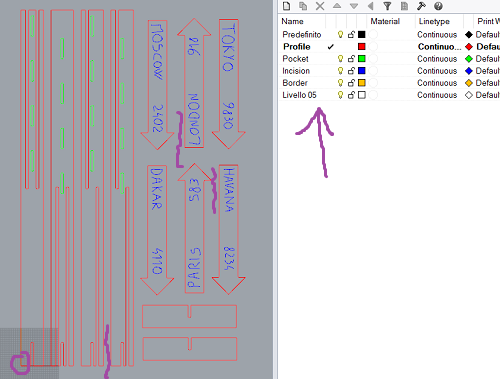Select the Profile layer name
Viewport: 500px width, 379px height.
[x=297, y=47]
